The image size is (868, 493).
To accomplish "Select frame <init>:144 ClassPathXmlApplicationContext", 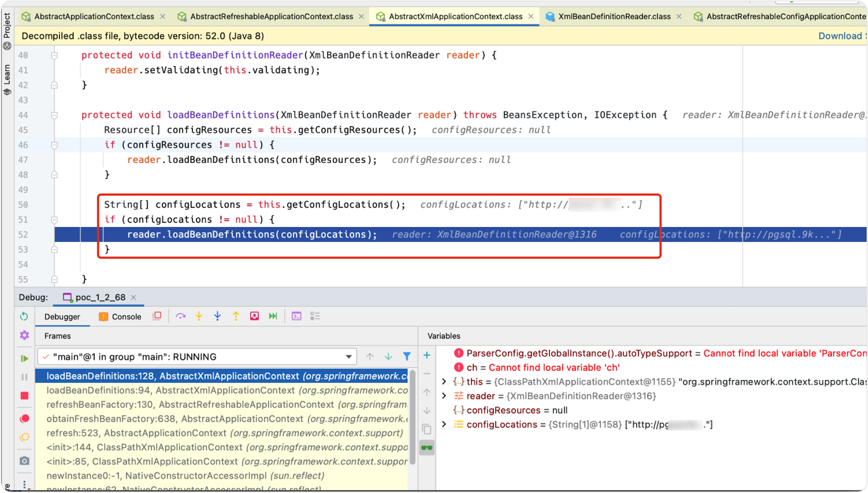I will click(222, 448).
